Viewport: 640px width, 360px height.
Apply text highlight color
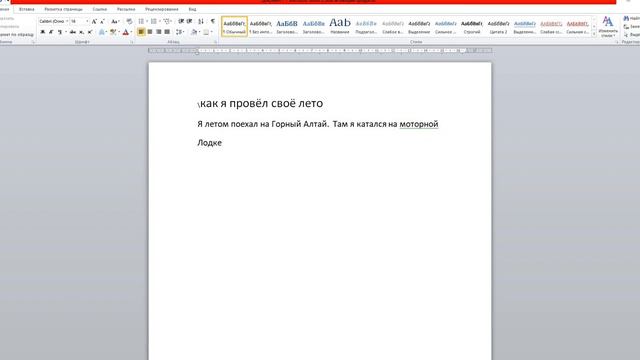point(113,32)
